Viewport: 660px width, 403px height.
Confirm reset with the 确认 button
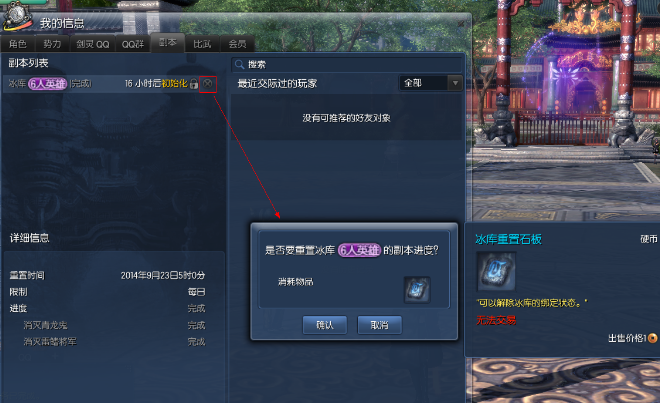(x=325, y=325)
